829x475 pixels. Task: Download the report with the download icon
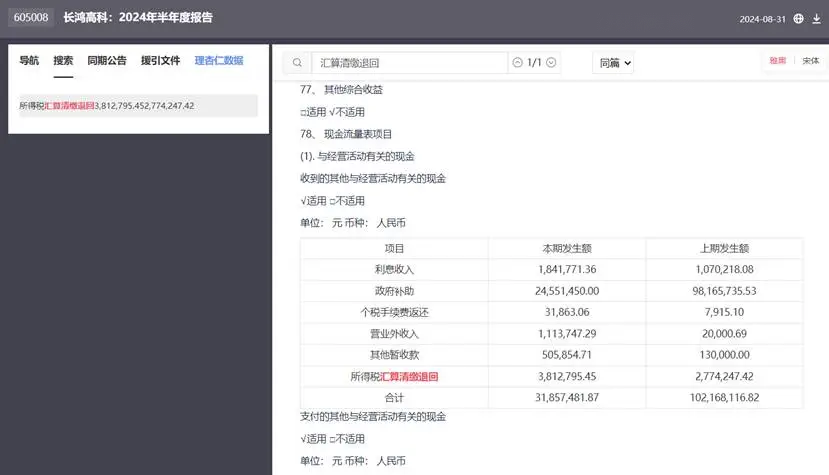pos(816,19)
